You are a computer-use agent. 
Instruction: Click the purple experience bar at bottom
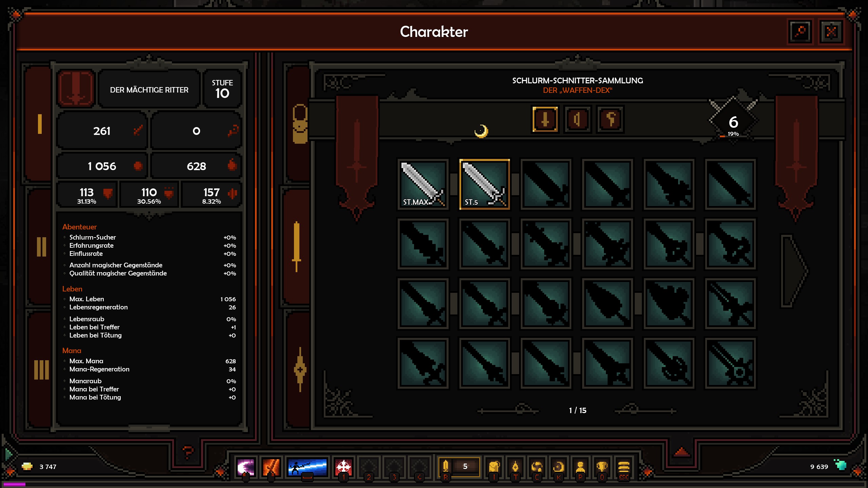coord(14,485)
